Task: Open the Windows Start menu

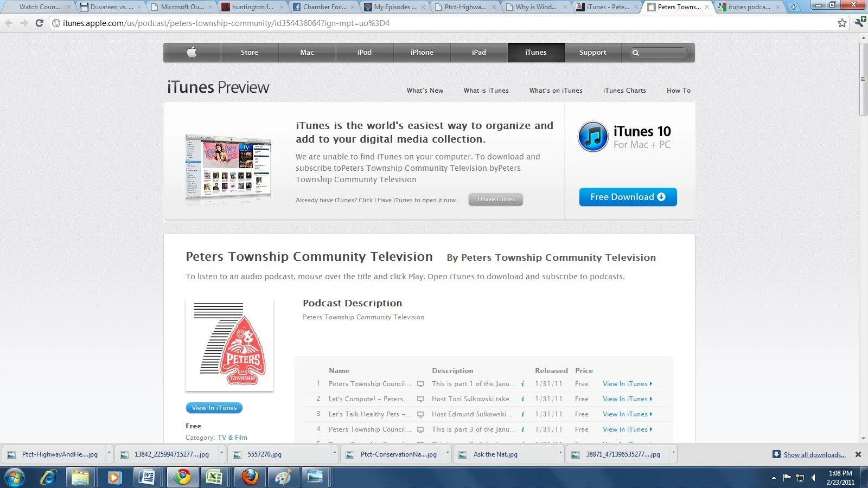Action: [15, 478]
